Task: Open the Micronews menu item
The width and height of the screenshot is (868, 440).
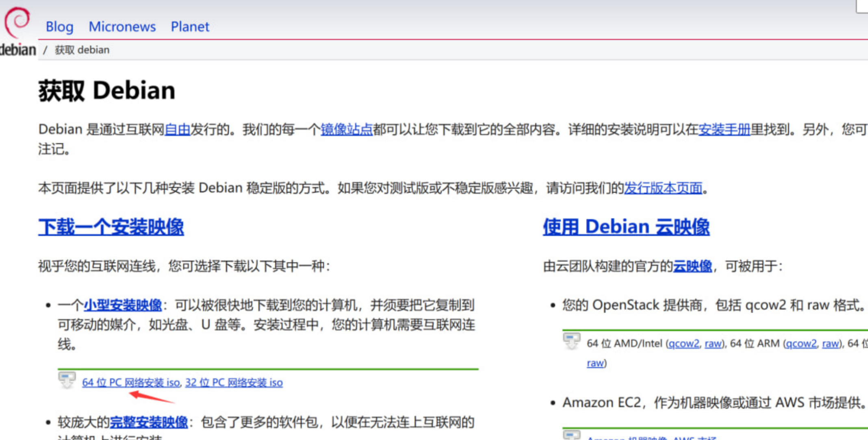Action: click(x=122, y=27)
